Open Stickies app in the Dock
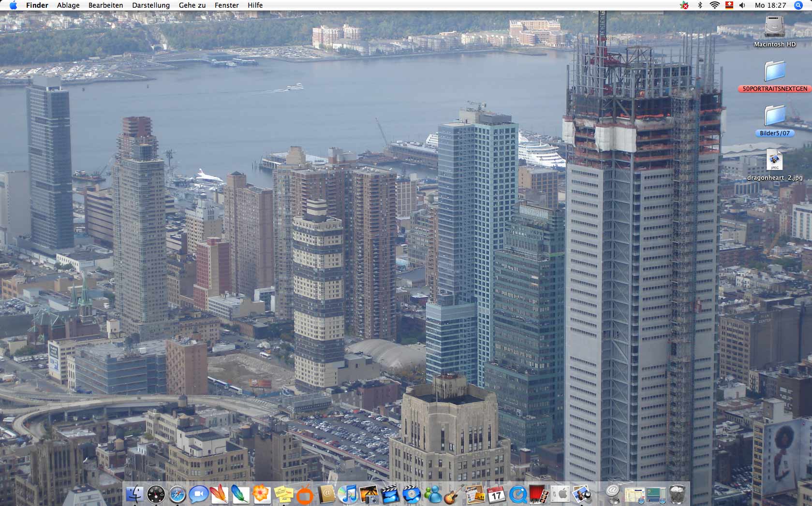The height and width of the screenshot is (506, 812). pos(283,494)
